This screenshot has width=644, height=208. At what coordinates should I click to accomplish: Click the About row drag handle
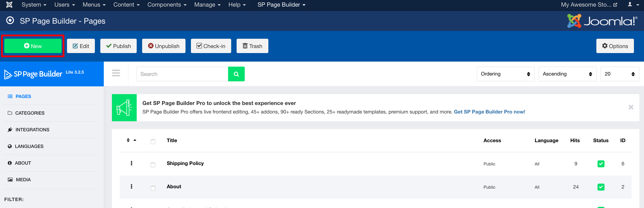pos(131,187)
